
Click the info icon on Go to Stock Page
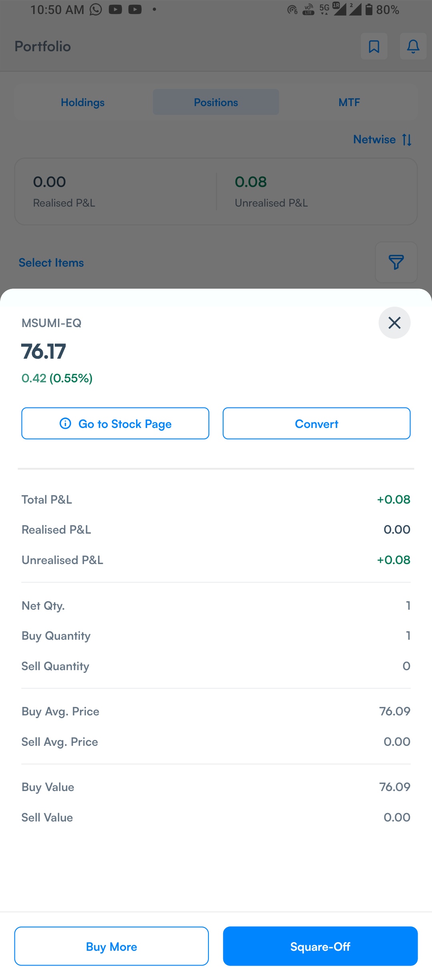(65, 423)
